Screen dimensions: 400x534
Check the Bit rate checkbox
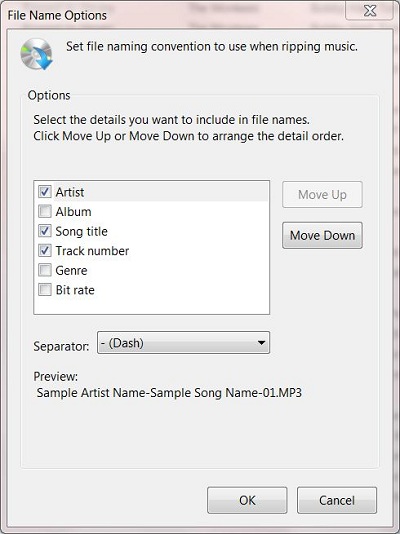pyautogui.click(x=45, y=290)
